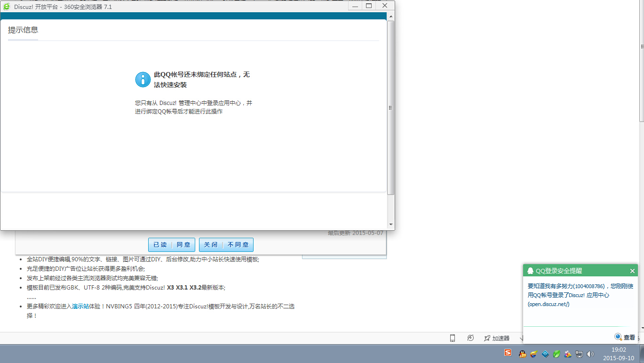Click the green leaf tray icon

(x=557, y=354)
